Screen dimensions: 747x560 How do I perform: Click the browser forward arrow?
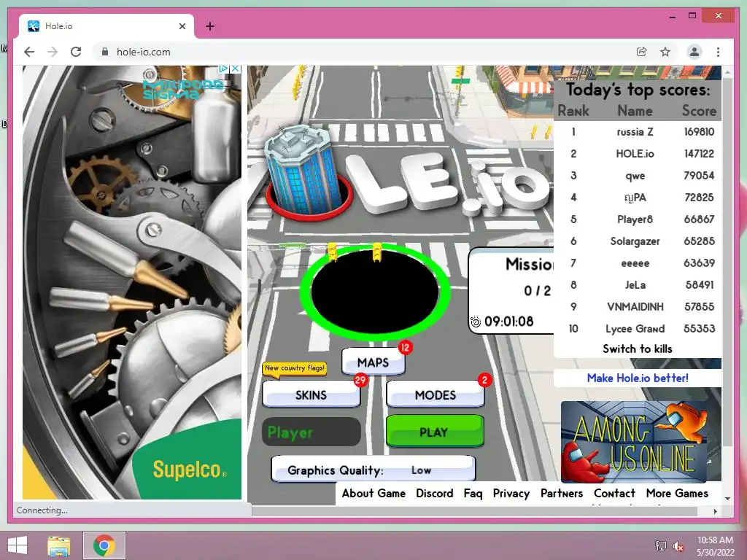[x=53, y=52]
